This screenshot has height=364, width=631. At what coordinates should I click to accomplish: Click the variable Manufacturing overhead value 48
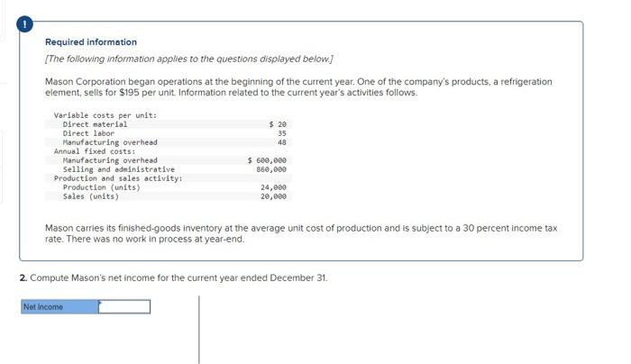click(282, 142)
